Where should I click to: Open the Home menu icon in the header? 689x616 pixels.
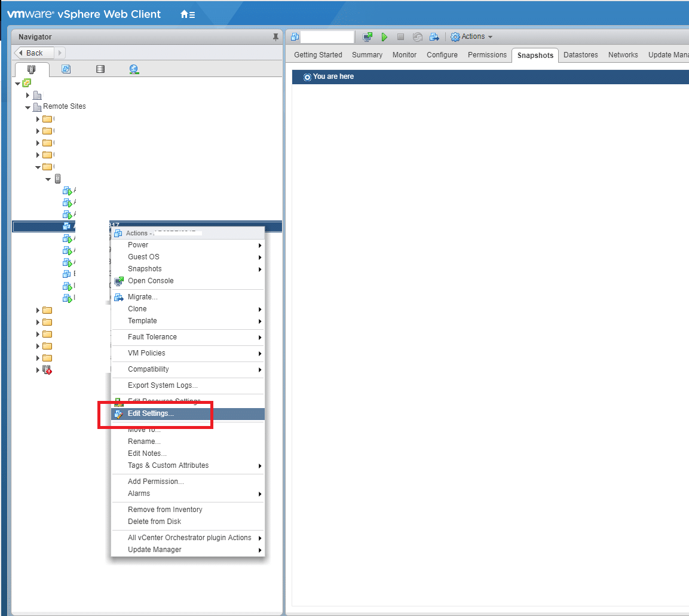(x=188, y=14)
